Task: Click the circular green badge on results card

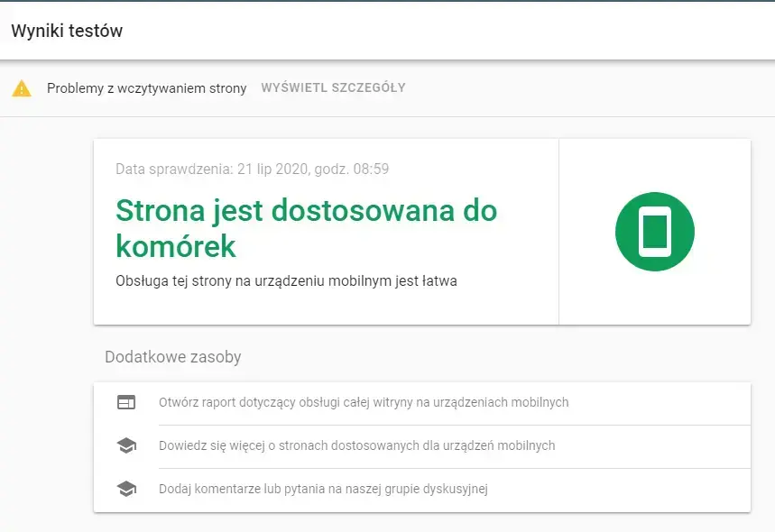Action: pyautogui.click(x=653, y=232)
